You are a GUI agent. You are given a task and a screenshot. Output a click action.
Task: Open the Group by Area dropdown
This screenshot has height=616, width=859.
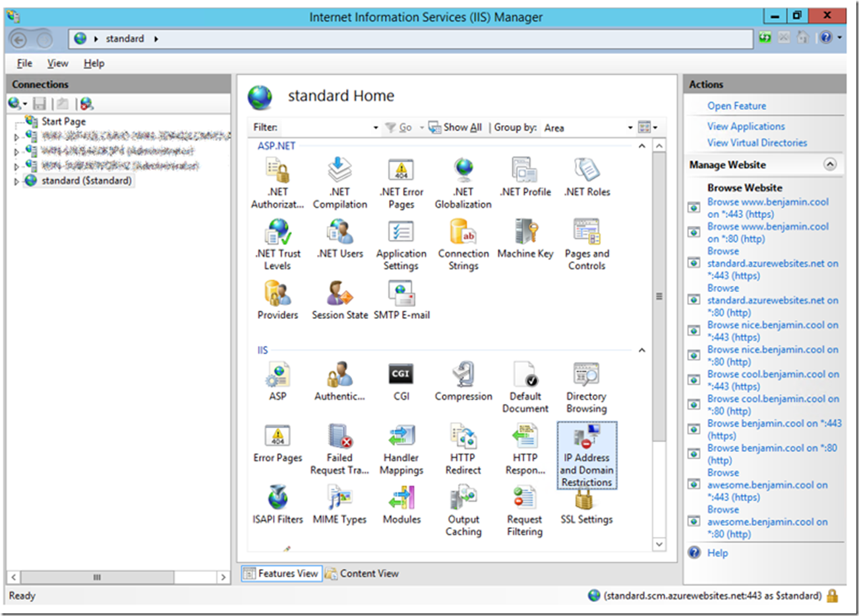pyautogui.click(x=630, y=128)
